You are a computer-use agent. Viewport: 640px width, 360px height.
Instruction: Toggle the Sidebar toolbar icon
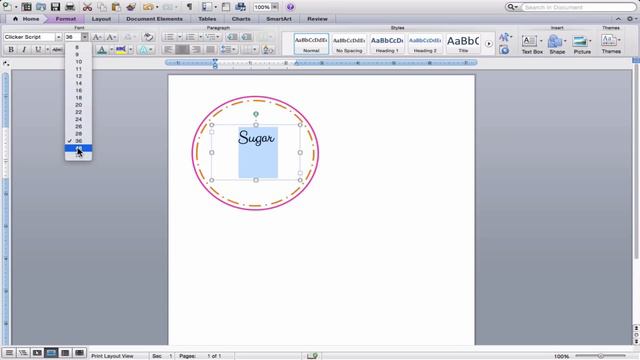point(207,7)
